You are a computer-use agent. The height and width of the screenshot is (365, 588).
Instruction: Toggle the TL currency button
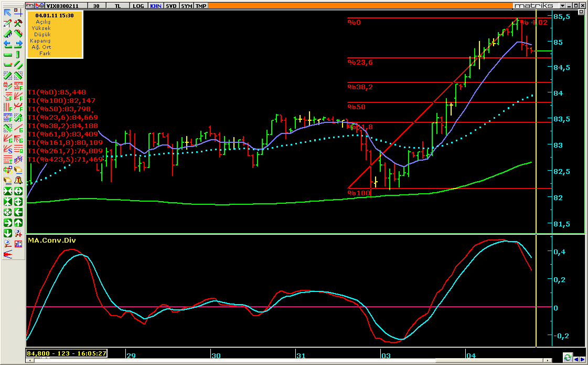119,6
